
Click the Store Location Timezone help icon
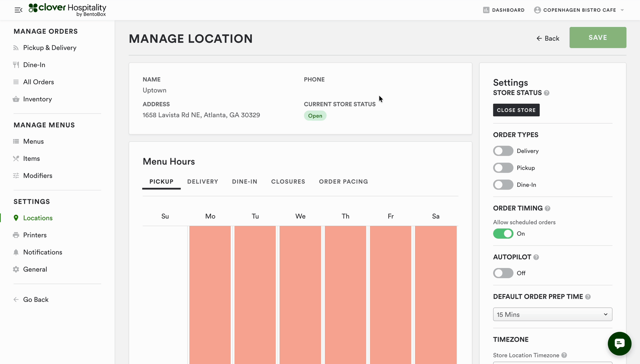(564, 355)
